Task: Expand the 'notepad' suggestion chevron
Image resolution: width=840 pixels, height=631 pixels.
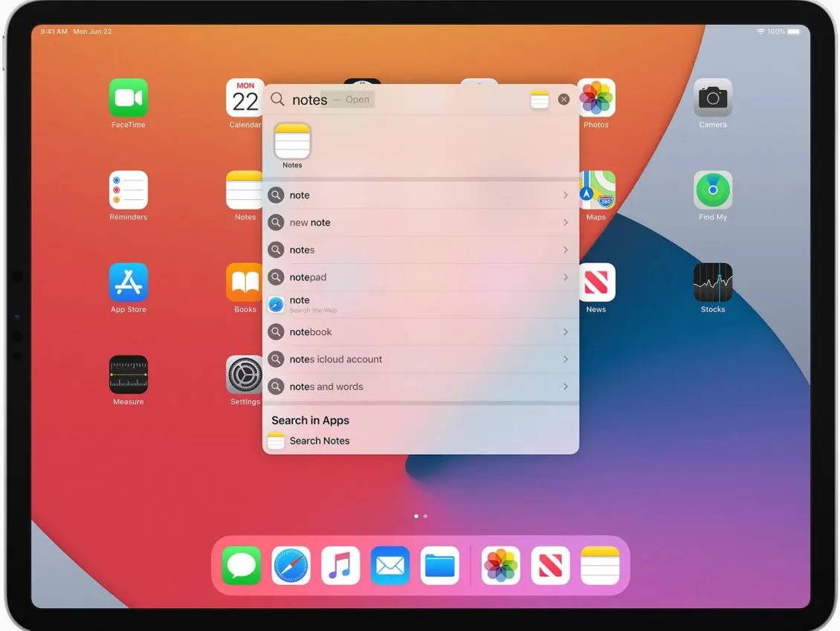Action: click(566, 277)
